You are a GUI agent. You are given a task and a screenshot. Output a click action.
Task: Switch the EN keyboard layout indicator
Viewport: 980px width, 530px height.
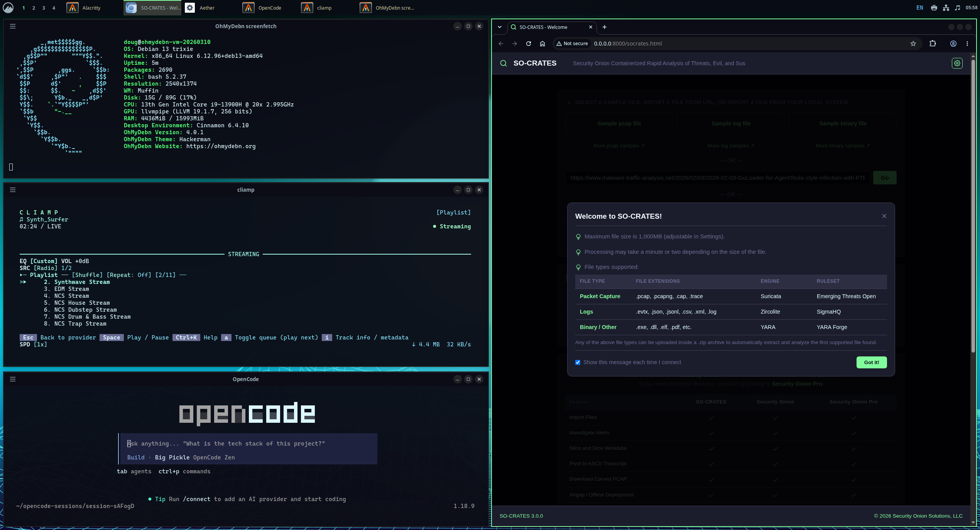tap(920, 8)
